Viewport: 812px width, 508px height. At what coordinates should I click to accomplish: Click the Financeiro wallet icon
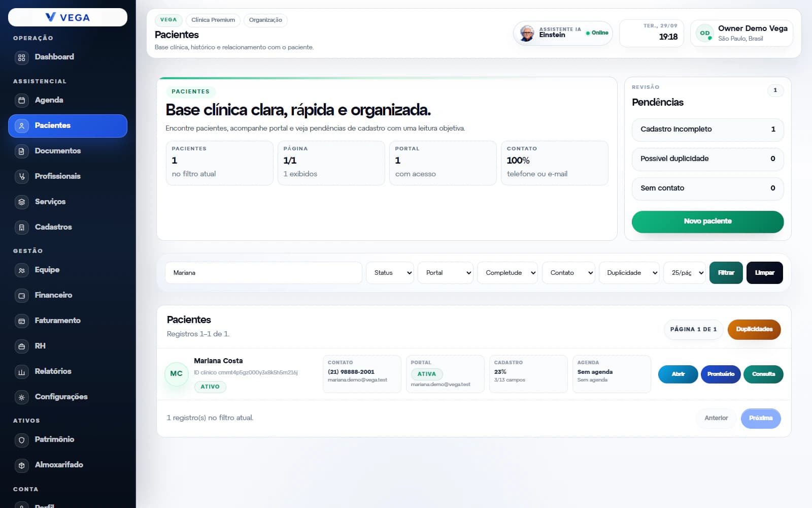(21, 296)
